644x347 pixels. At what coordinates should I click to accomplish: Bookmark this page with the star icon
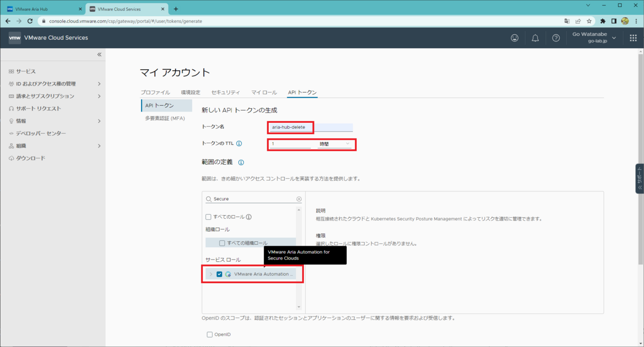point(589,21)
